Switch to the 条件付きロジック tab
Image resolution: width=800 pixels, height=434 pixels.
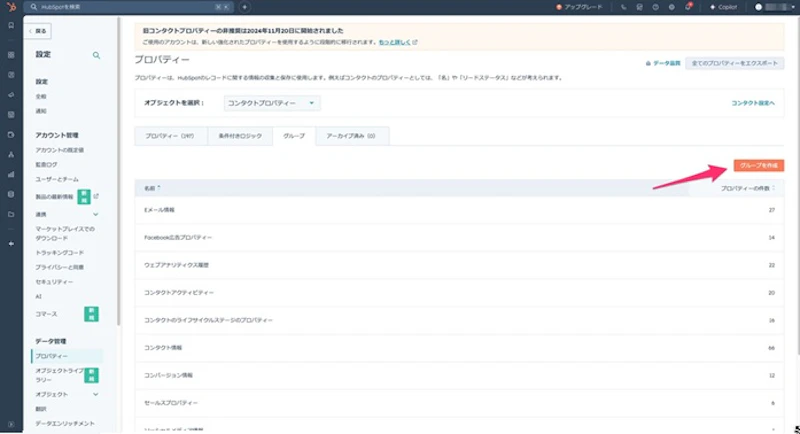[240, 136]
